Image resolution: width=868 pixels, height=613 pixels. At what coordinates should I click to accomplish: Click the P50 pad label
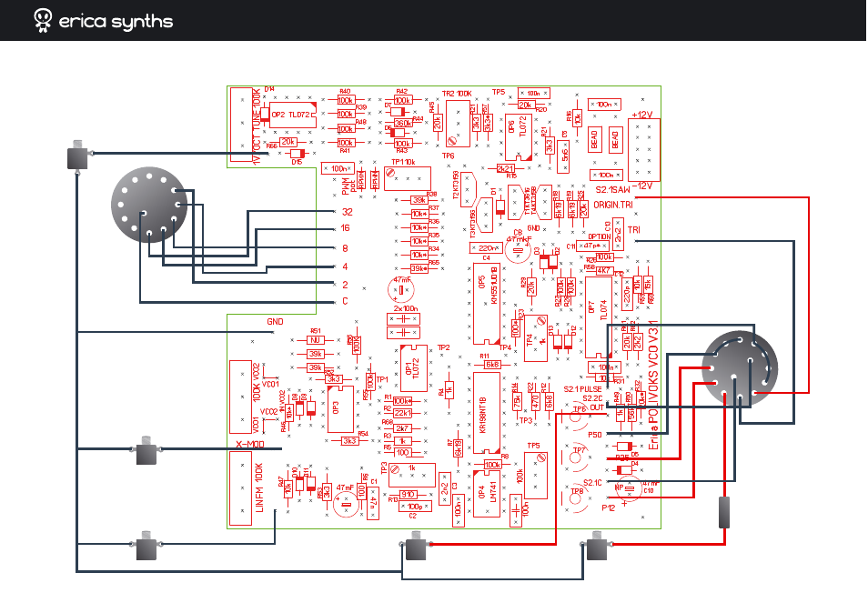pyautogui.click(x=594, y=435)
